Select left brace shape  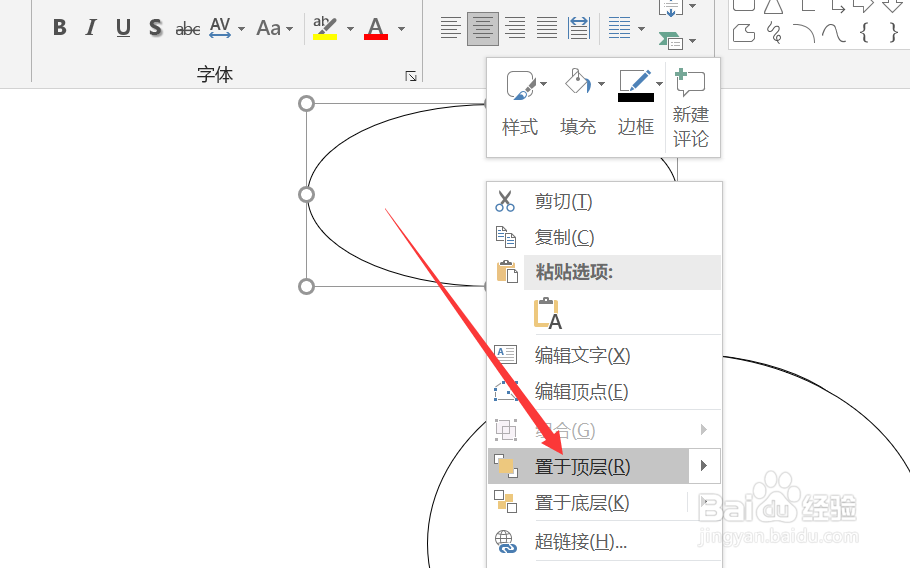point(864,32)
